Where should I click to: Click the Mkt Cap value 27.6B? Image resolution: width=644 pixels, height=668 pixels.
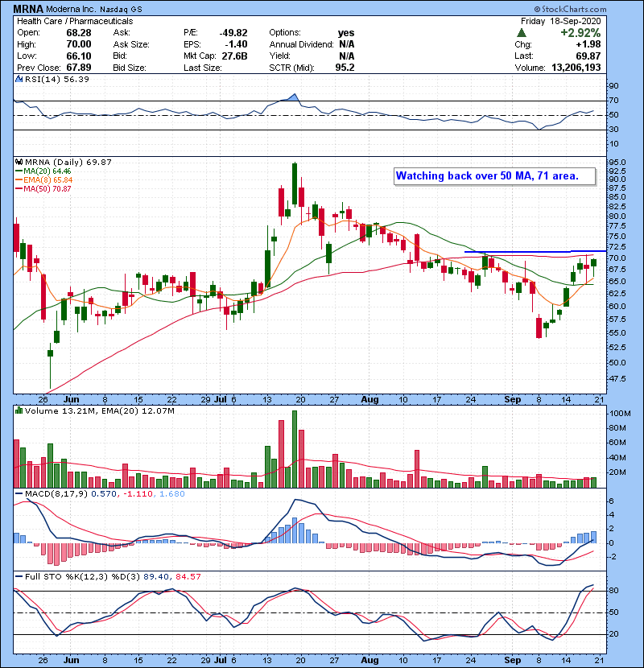point(234,56)
